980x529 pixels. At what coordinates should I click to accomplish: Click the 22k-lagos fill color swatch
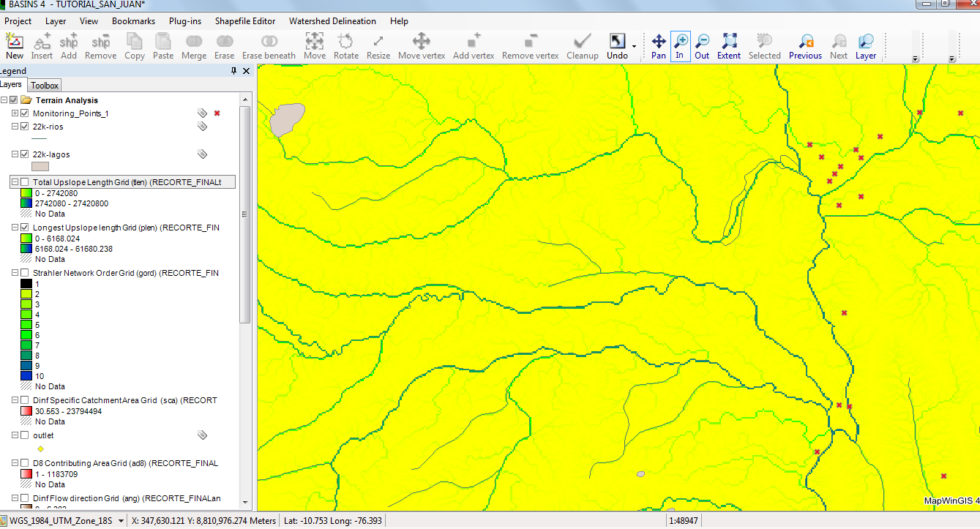tap(40, 167)
